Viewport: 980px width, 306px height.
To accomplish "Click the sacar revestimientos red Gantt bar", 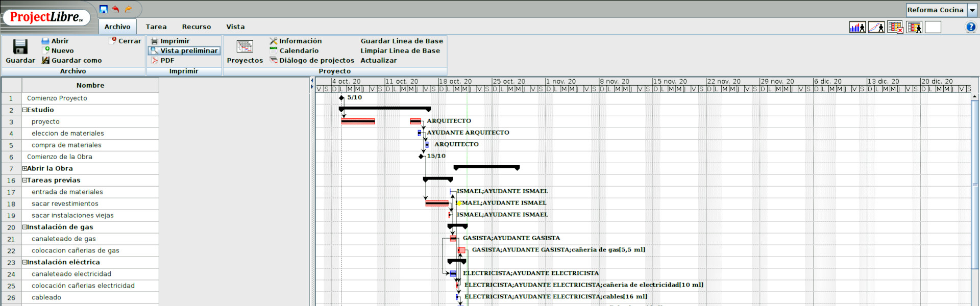I will pos(437,203).
